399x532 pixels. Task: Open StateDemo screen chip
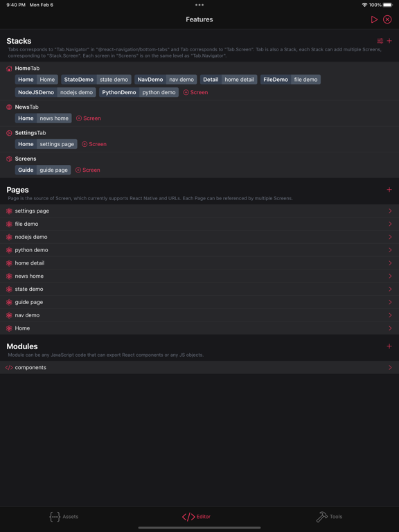(x=96, y=80)
